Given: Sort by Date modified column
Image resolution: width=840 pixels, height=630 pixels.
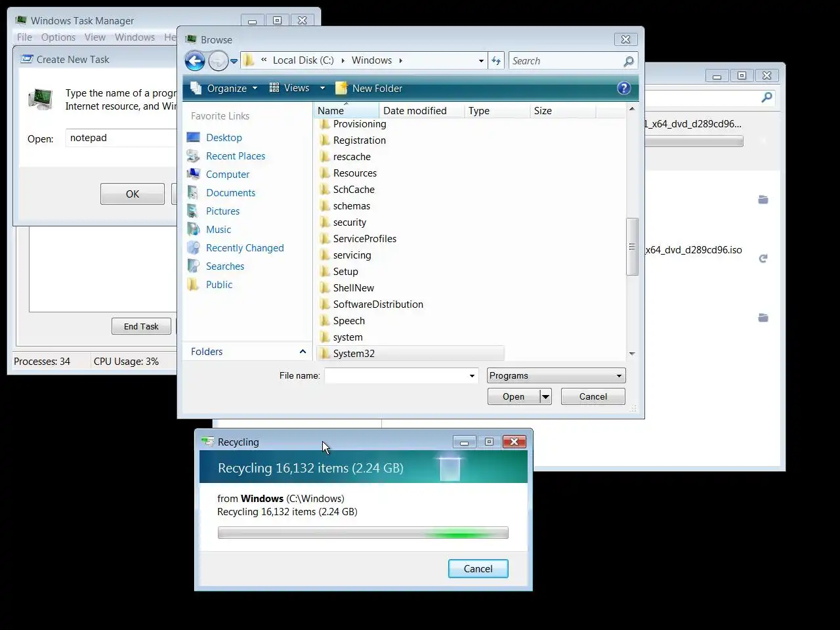Looking at the screenshot, I should click(x=421, y=111).
